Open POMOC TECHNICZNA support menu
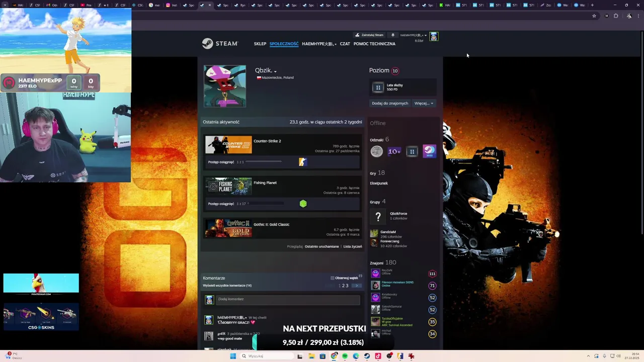644x362 pixels. (x=374, y=44)
